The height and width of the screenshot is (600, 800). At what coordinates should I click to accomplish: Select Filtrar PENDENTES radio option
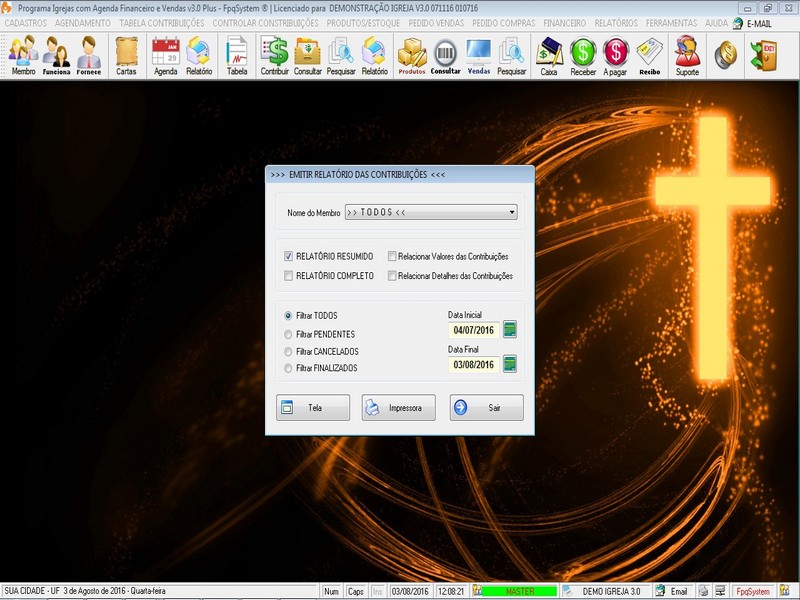click(288, 334)
